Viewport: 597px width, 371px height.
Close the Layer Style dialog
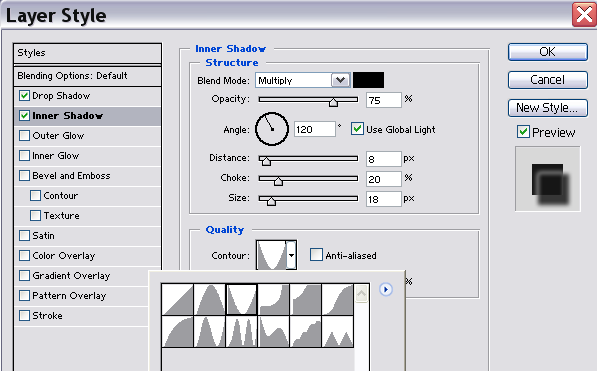(584, 15)
